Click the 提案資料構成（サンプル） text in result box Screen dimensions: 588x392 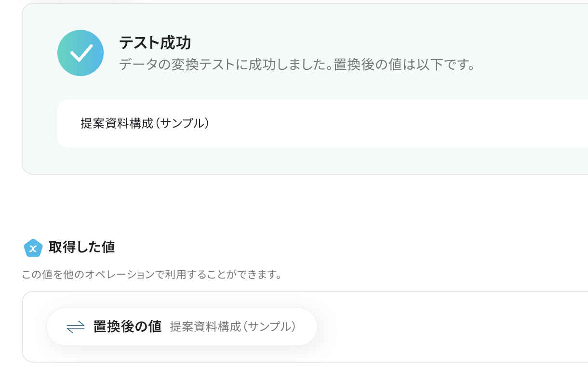pos(145,123)
